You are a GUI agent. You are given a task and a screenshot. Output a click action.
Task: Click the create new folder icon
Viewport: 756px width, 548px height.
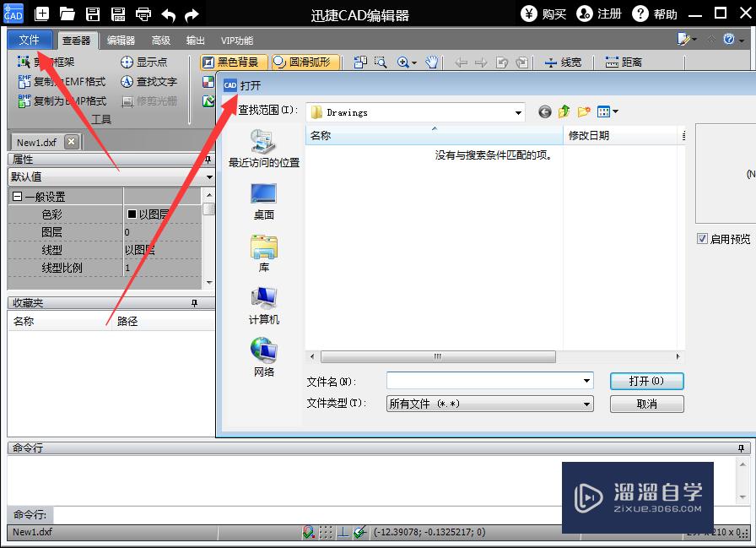coord(584,112)
